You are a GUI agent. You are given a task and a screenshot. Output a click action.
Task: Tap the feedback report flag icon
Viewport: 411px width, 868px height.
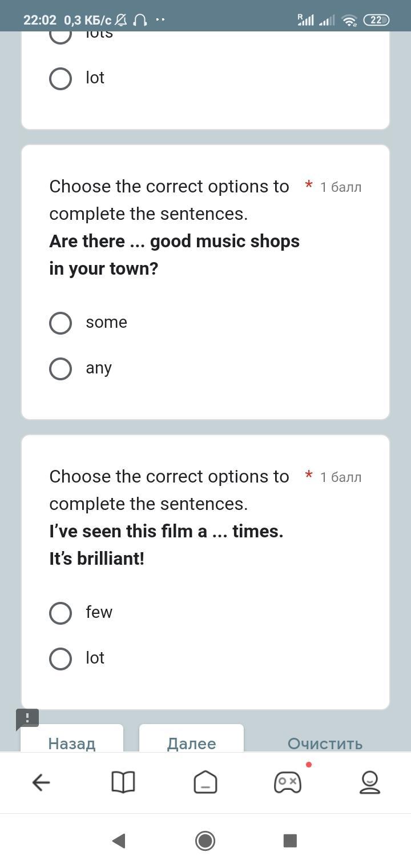(27, 718)
